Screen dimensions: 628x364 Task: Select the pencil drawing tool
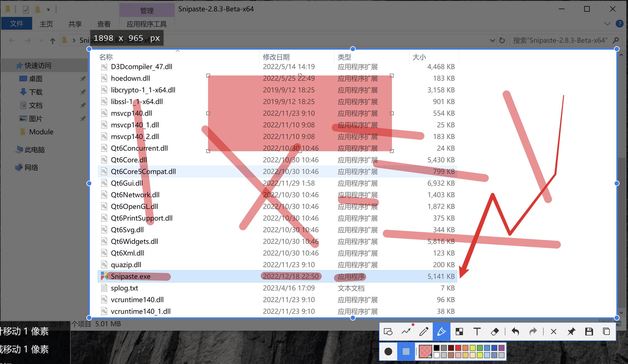pos(424,332)
